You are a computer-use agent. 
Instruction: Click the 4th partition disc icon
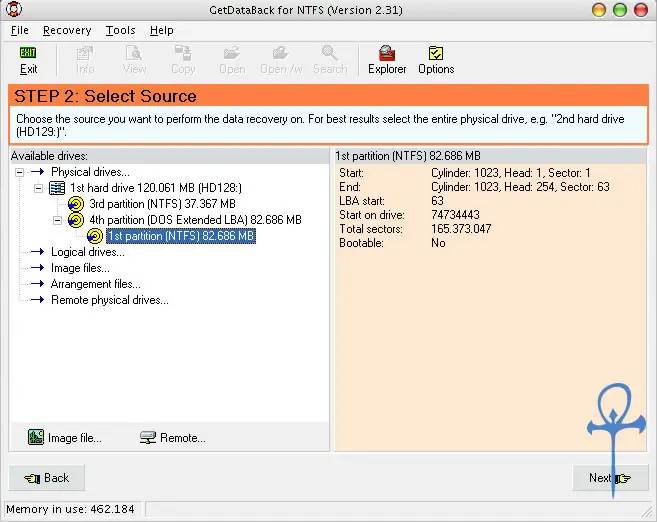pos(76,220)
